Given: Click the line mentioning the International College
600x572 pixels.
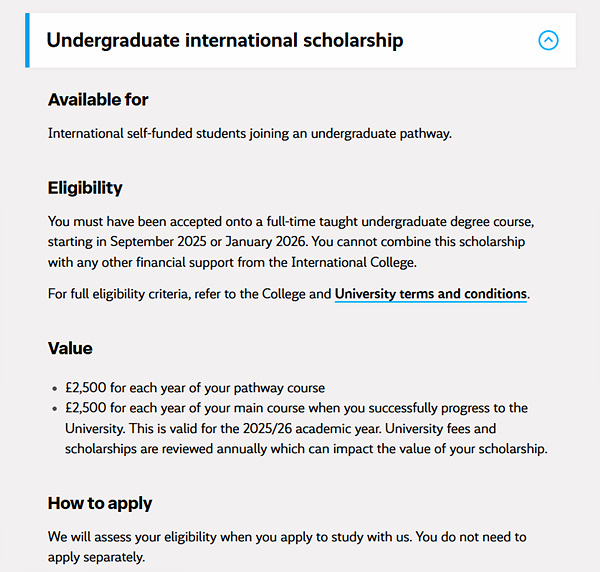Looking at the screenshot, I should point(230,263).
